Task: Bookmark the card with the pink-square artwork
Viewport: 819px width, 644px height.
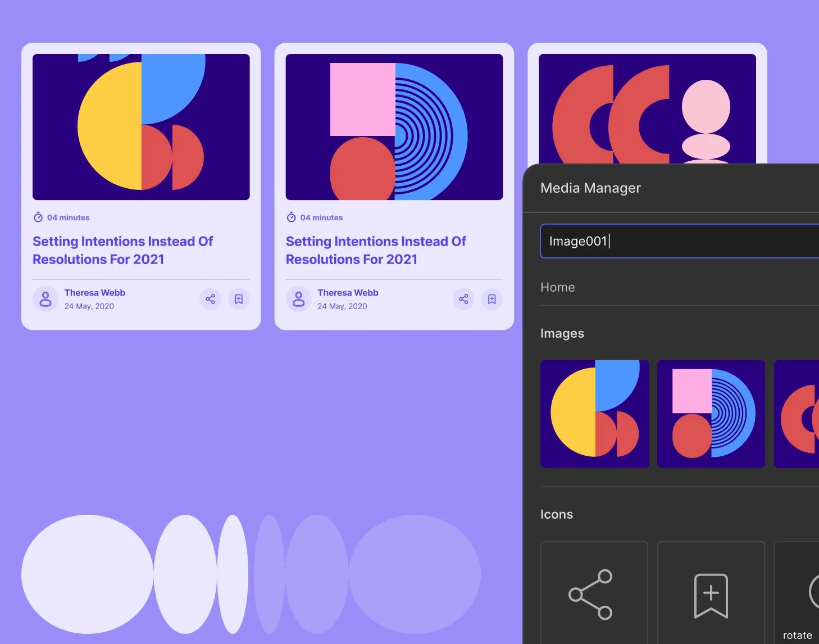Action: pos(492,299)
